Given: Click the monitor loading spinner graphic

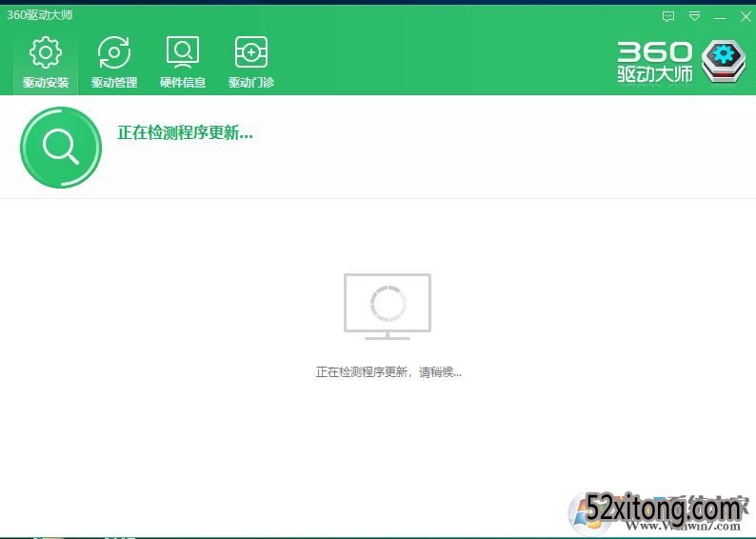Looking at the screenshot, I should (x=388, y=306).
